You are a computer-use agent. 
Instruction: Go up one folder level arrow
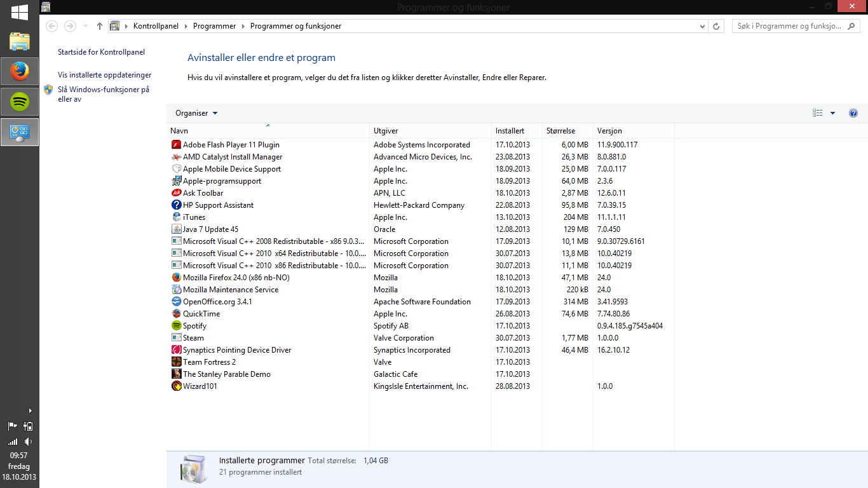pyautogui.click(x=100, y=26)
